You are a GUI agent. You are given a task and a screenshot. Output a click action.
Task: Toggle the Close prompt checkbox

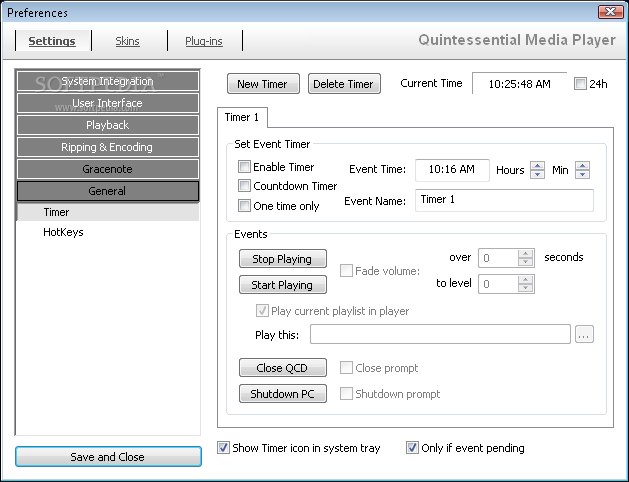tap(346, 367)
